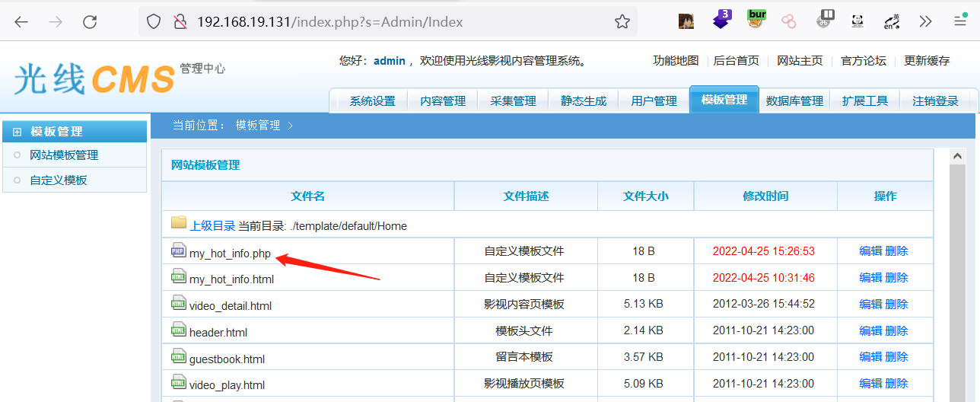Edit my_hot_info.html via 编辑
The height and width of the screenshot is (402, 980).
click(x=870, y=278)
